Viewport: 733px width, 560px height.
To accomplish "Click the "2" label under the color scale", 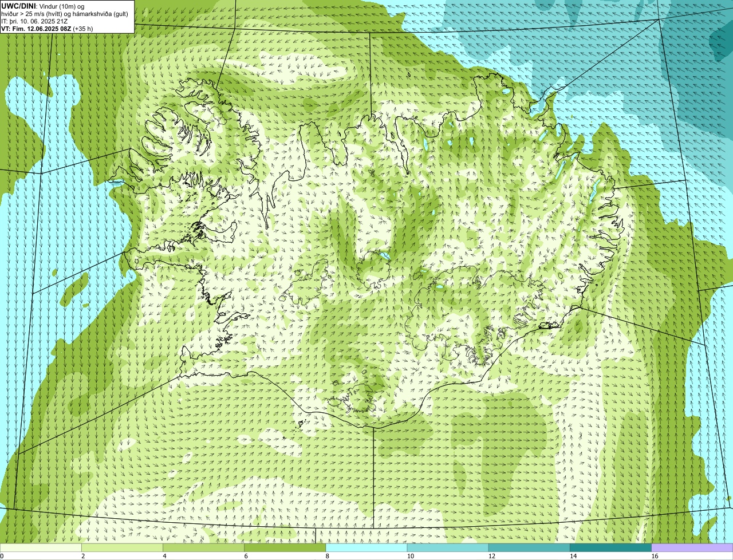I will [83, 556].
